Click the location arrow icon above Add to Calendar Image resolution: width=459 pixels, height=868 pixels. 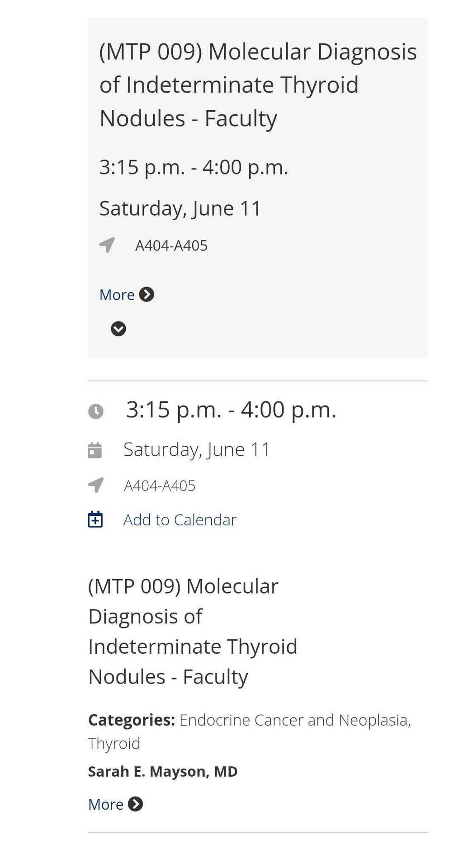tap(95, 485)
